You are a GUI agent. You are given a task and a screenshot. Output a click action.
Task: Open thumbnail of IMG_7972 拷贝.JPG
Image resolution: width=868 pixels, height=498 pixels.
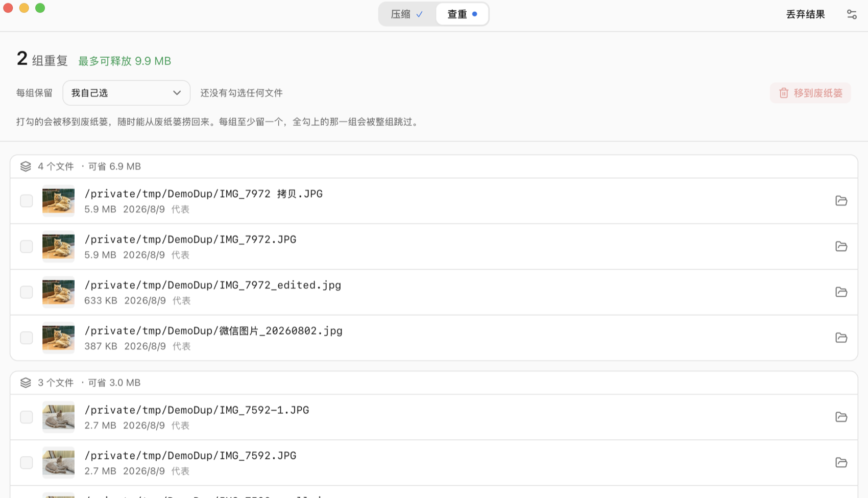click(58, 201)
